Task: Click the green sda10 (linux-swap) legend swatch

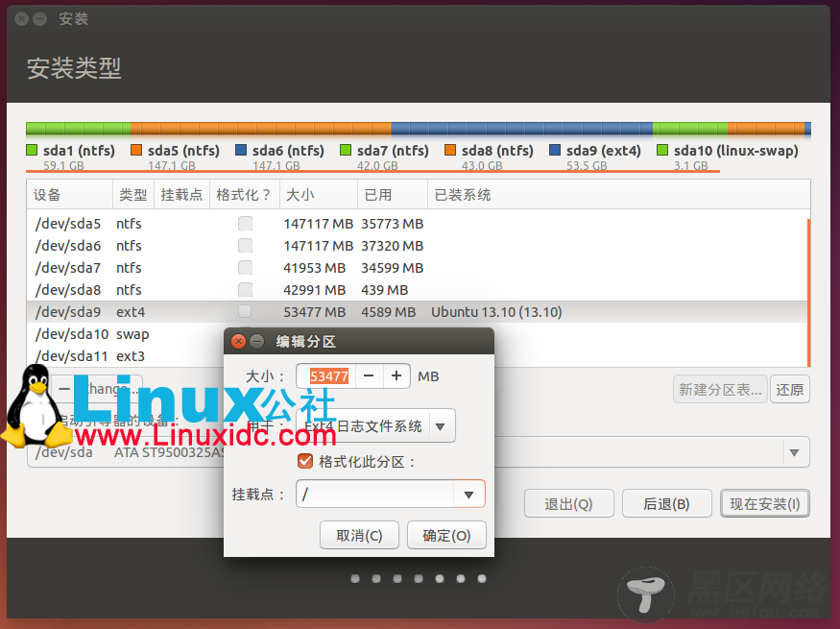Action: pyautogui.click(x=662, y=150)
